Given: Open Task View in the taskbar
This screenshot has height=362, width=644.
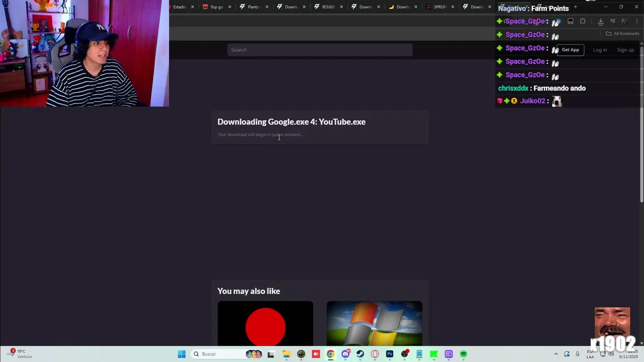Looking at the screenshot, I should [271, 354].
